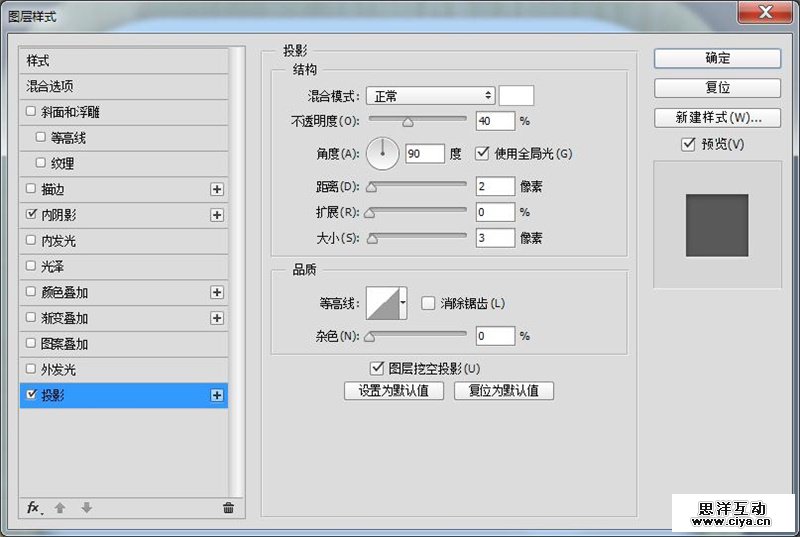The width and height of the screenshot is (800, 537).
Task: Click the 扩展 slider handle
Action: coord(370,214)
